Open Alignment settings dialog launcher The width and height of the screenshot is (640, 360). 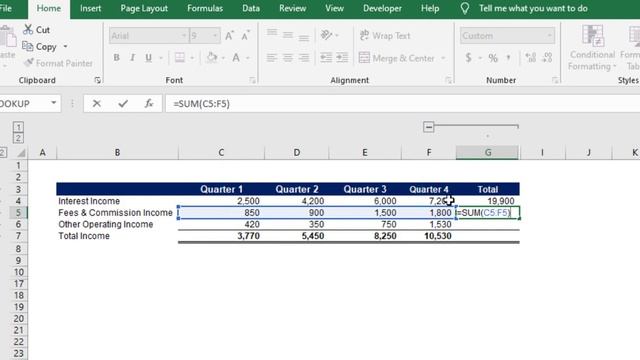tap(449, 80)
